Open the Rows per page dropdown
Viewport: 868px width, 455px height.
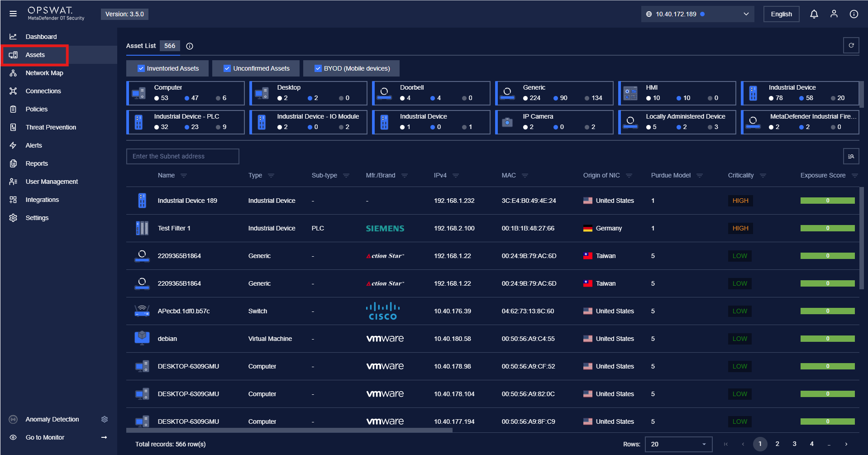tap(678, 444)
